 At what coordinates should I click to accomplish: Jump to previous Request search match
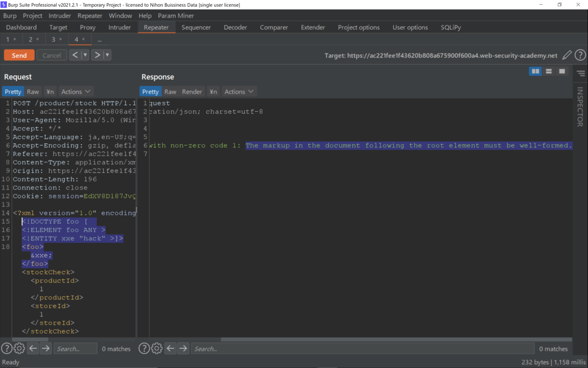(x=33, y=348)
